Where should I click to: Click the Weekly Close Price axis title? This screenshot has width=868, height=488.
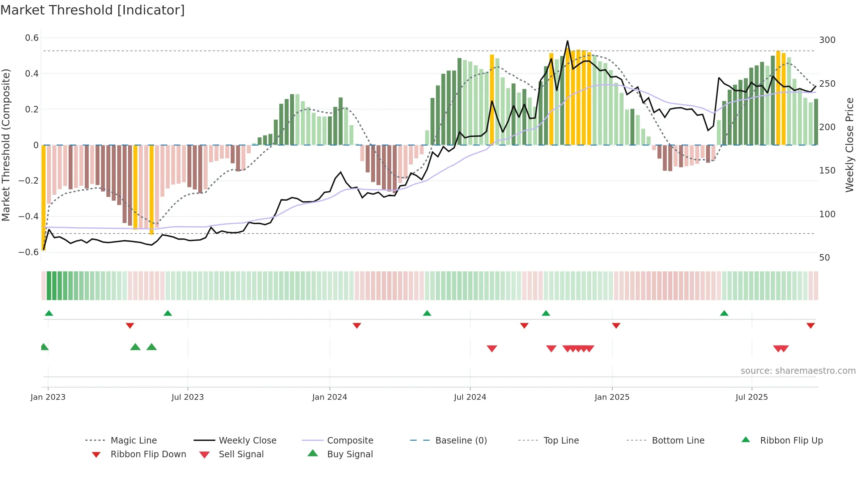(x=850, y=145)
